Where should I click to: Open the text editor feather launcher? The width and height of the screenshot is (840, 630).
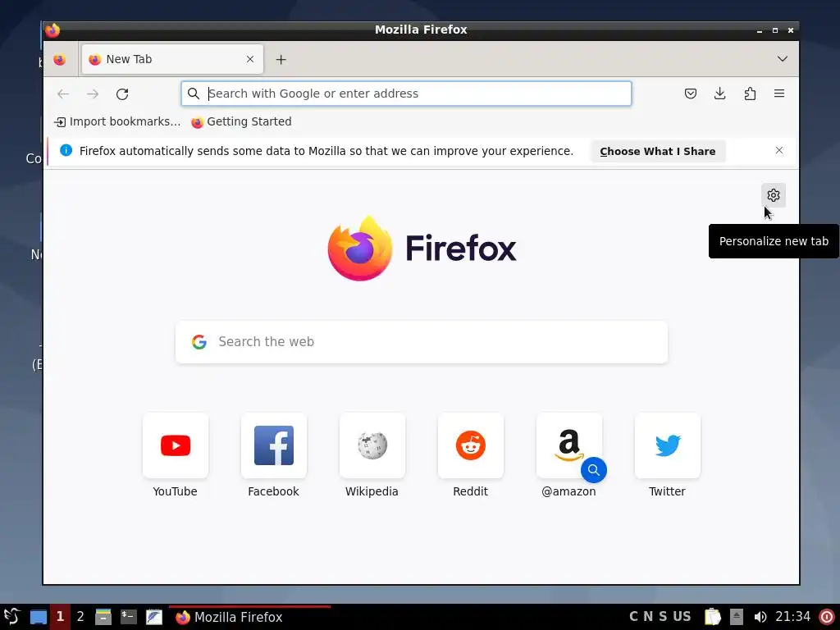coord(154,617)
